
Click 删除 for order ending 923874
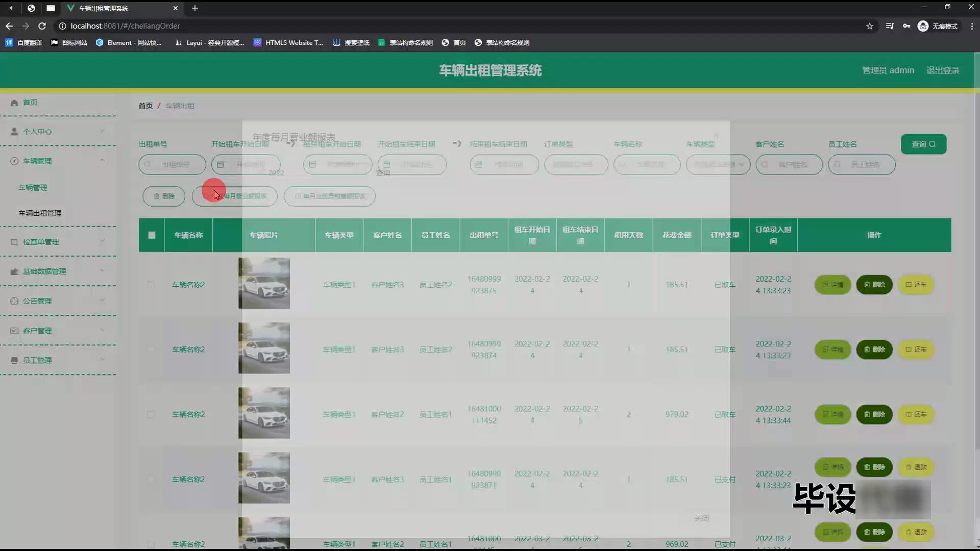(874, 349)
